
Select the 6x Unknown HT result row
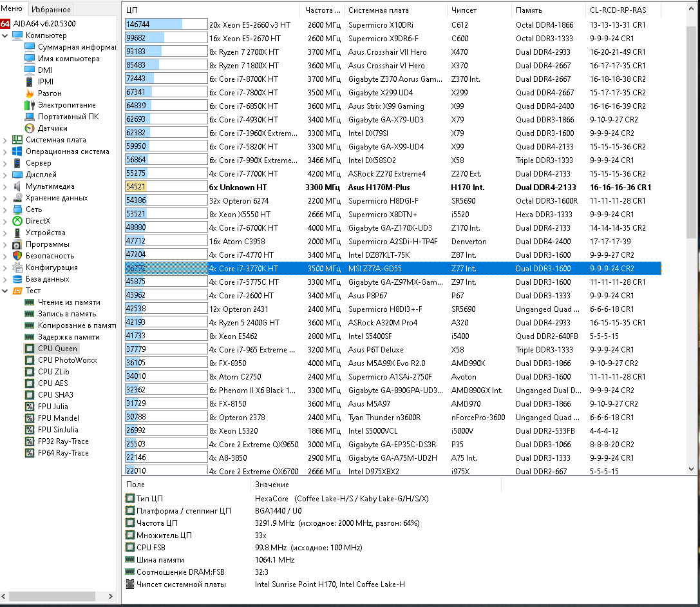tap(393, 187)
